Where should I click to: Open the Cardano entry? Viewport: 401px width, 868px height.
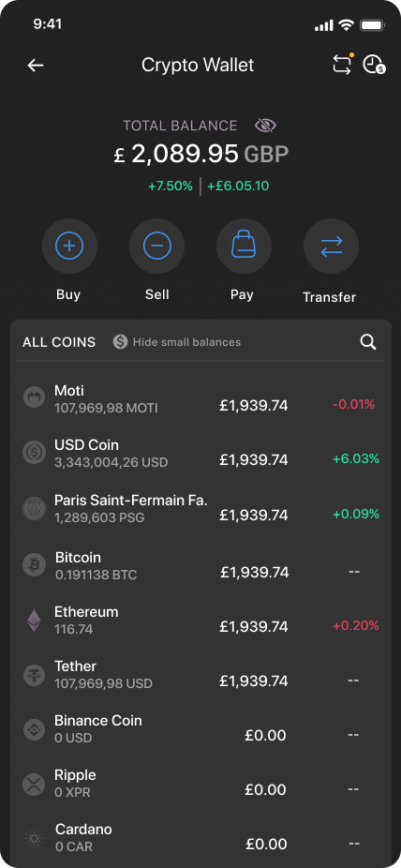pyautogui.click(x=200, y=838)
